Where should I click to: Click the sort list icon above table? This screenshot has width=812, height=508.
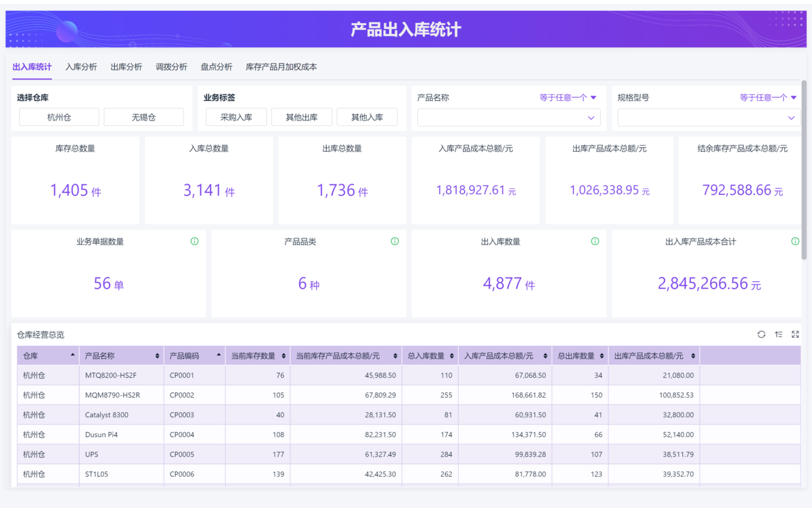(x=778, y=335)
